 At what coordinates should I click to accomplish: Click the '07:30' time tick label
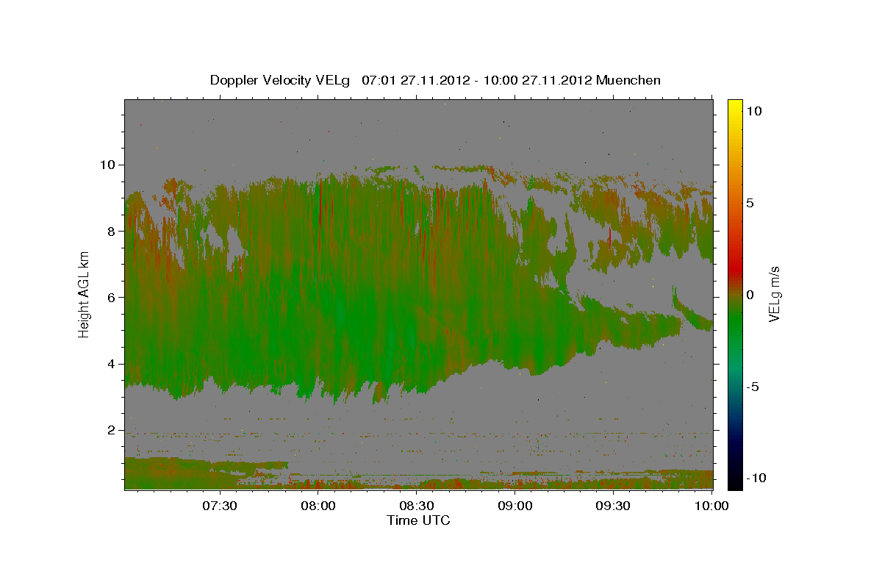coord(220,506)
